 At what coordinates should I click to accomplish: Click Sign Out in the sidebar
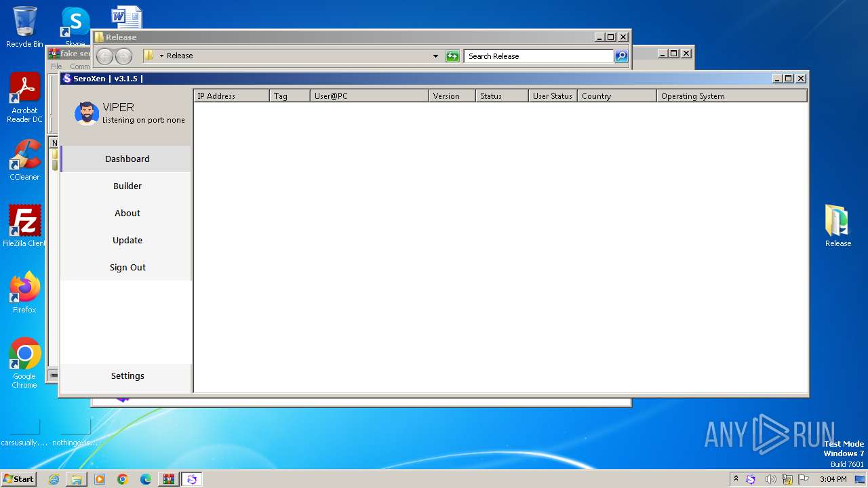(127, 267)
